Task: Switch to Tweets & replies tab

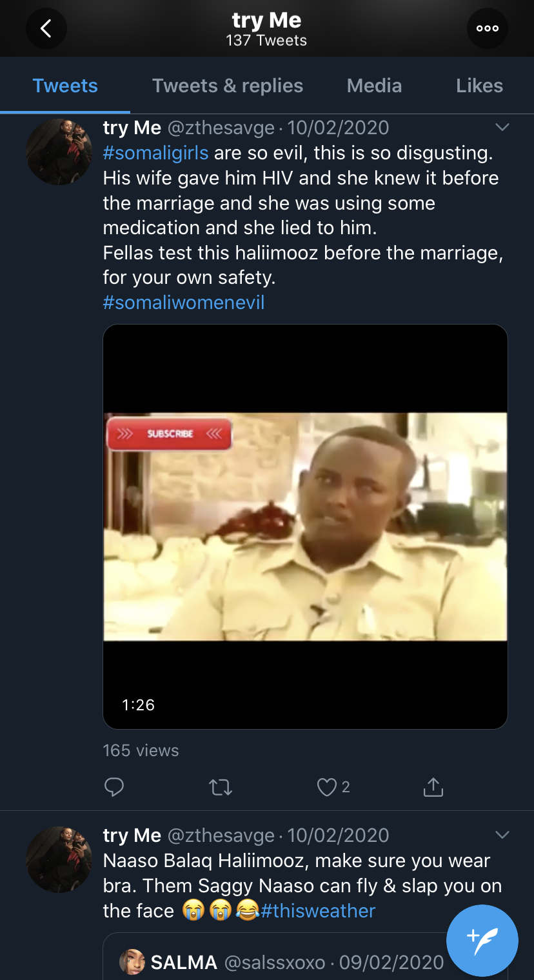Action: (x=228, y=86)
